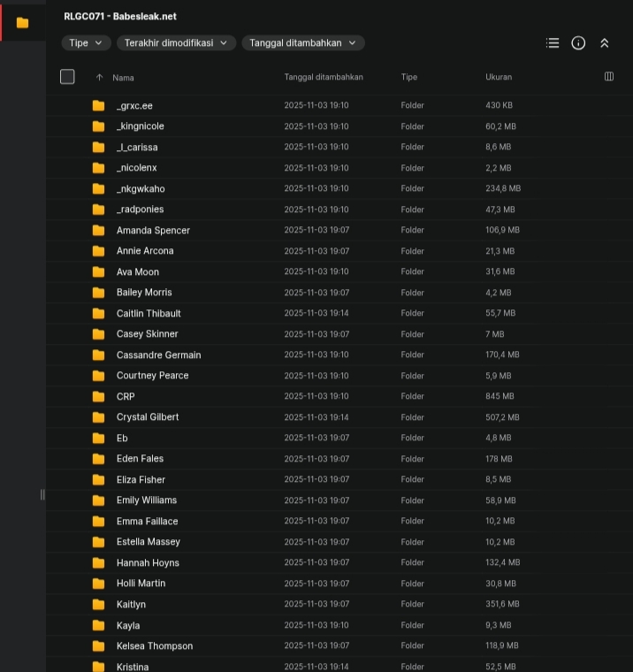The height and width of the screenshot is (672, 633).
Task: Click the Folder type cell in the _grxc.ee row
Action: 412,105
